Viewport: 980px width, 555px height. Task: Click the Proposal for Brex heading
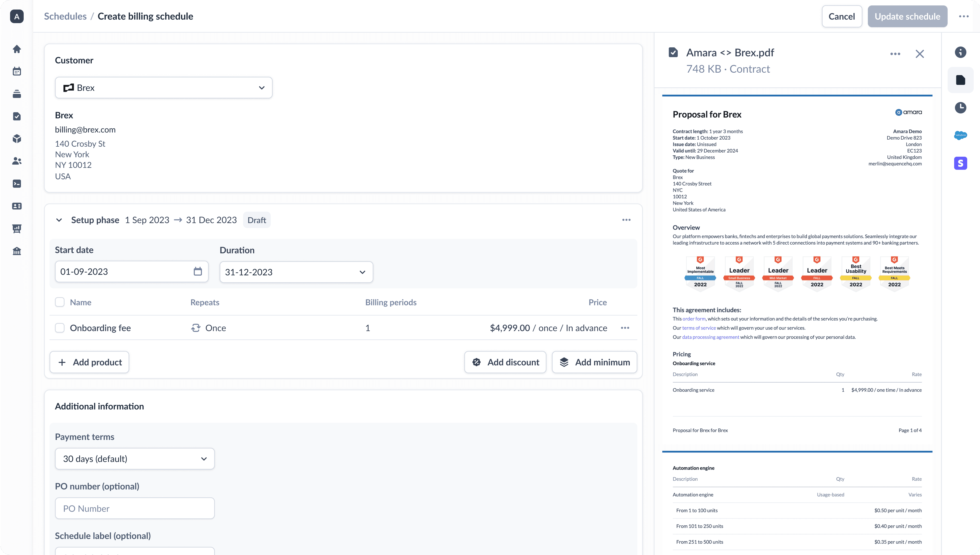point(707,114)
